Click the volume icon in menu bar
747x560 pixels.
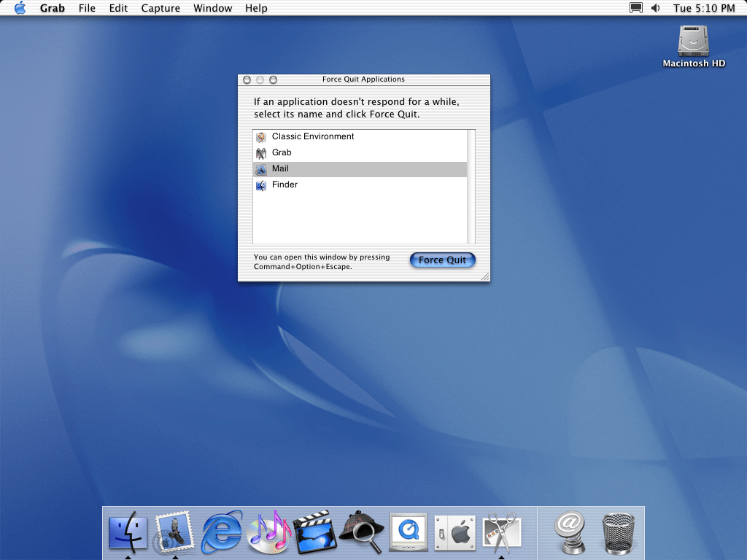click(x=655, y=8)
